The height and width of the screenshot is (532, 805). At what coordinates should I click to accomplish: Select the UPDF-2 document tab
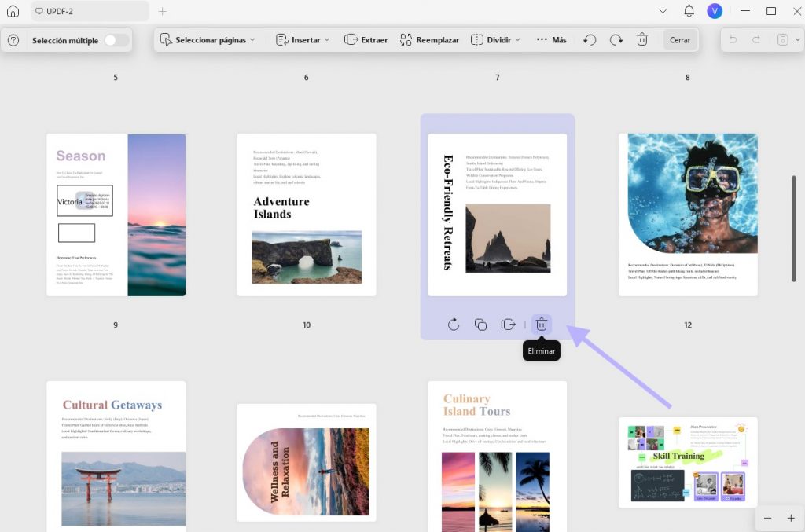[90, 11]
